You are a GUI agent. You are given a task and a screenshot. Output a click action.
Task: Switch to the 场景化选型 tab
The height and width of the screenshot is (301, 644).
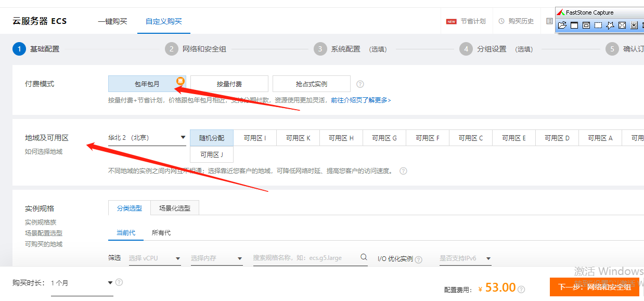(x=175, y=208)
